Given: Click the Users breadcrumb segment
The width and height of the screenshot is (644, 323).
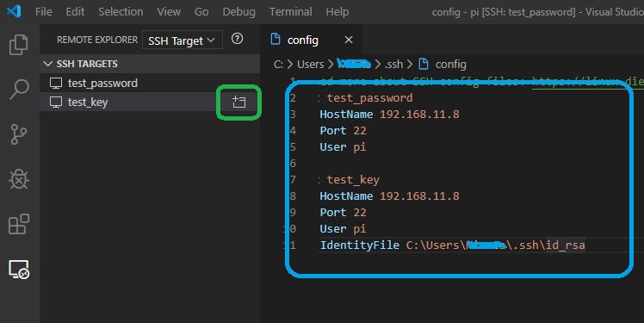Looking at the screenshot, I should [310, 64].
